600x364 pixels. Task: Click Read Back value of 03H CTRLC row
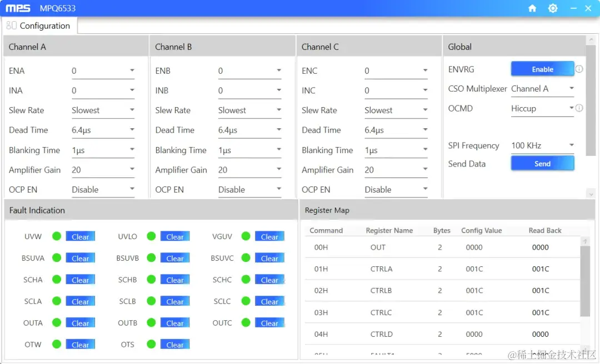pyautogui.click(x=541, y=312)
